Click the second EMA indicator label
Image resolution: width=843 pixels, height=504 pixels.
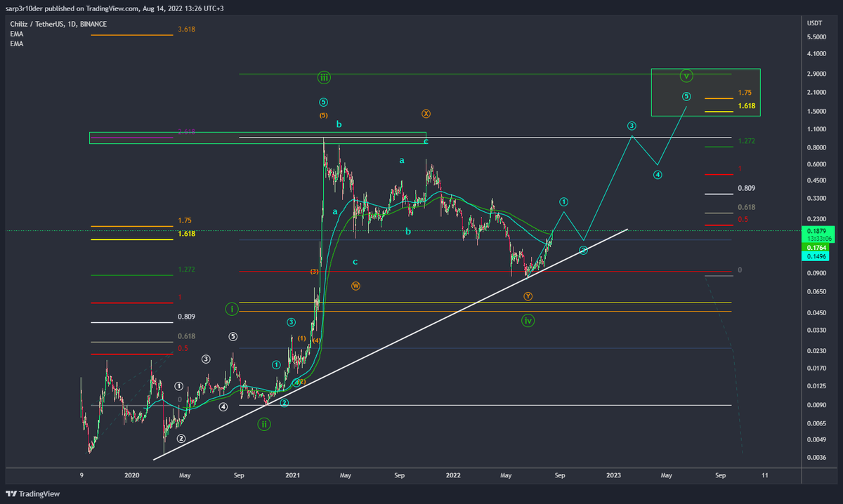point(15,43)
